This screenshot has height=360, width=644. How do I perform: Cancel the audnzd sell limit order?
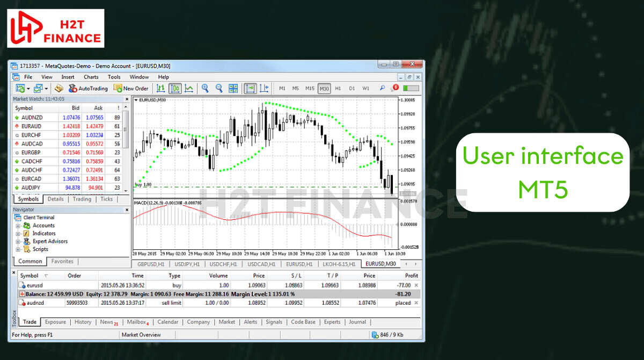click(x=416, y=303)
